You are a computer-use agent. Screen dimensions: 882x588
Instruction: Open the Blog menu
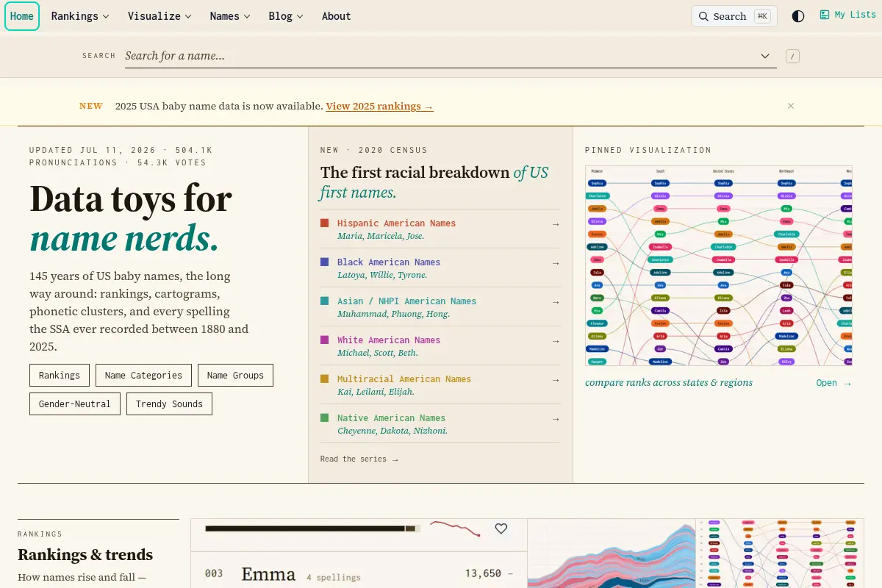click(x=286, y=16)
